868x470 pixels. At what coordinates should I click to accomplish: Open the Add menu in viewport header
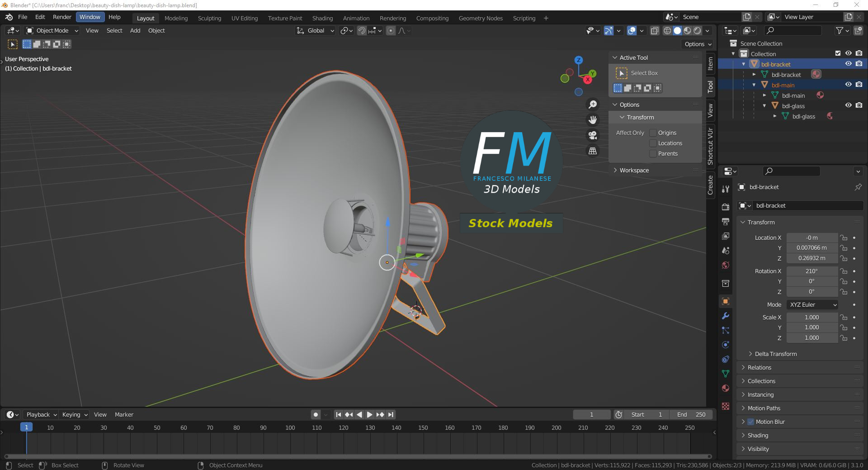tap(135, 31)
